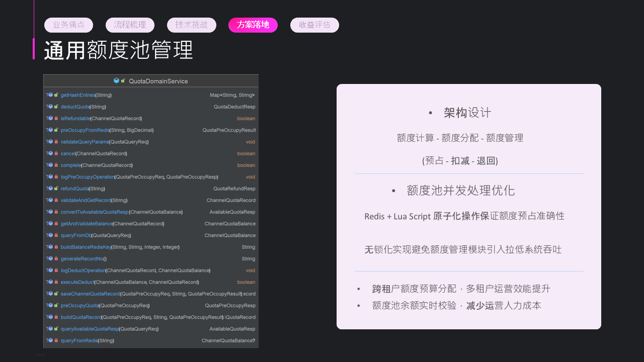Click the method icon beside preOccupyQuota
Image resolution: width=644 pixels, height=362 pixels.
50,305
